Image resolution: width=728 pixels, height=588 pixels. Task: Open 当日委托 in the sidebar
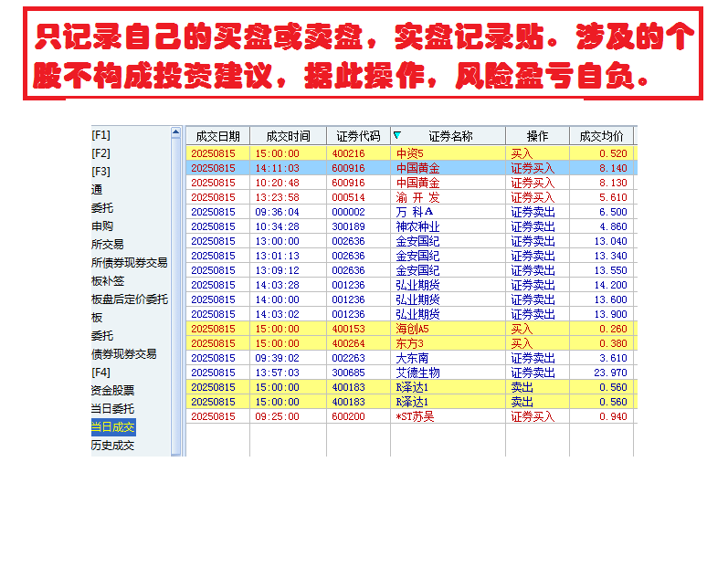pyautogui.click(x=113, y=409)
